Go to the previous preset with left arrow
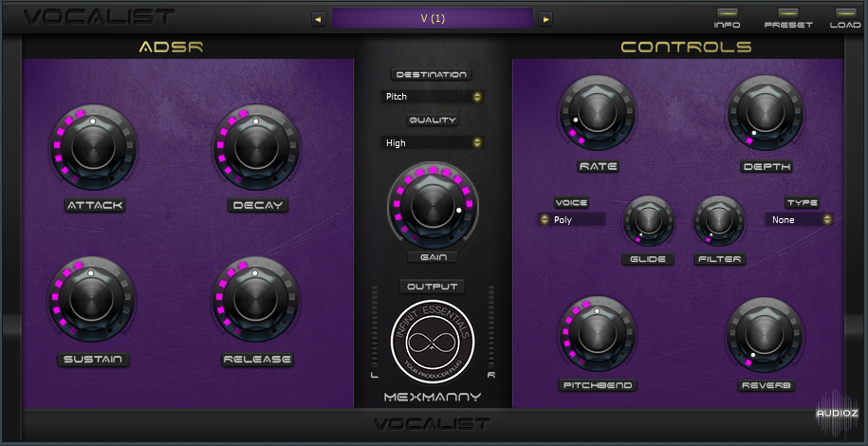Image resolution: width=868 pixels, height=446 pixels. [x=319, y=19]
